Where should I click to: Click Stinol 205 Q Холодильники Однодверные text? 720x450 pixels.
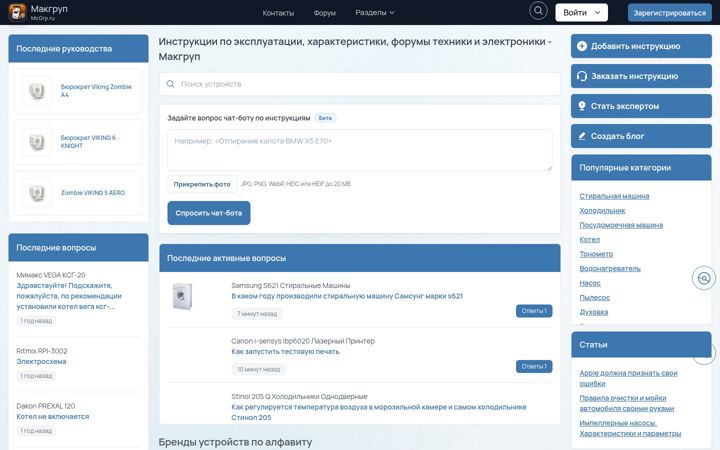tap(299, 397)
